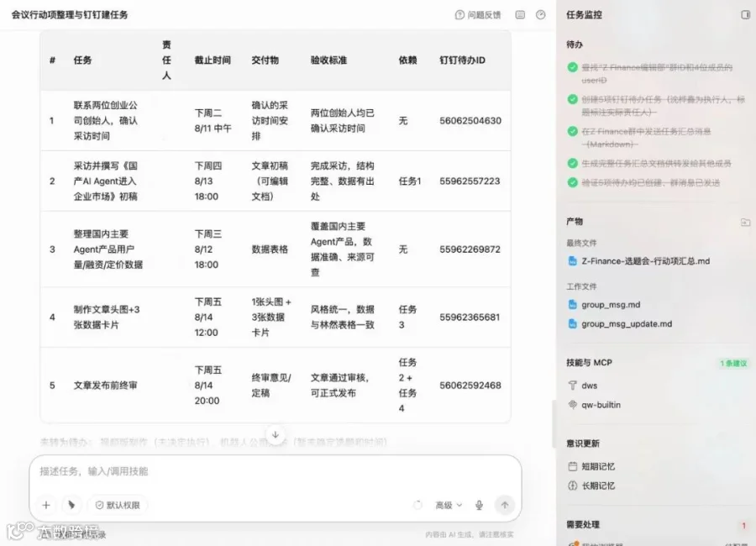The width and height of the screenshot is (756, 546).
Task: Click the 短期记忆 calendar icon
Action: click(572, 466)
